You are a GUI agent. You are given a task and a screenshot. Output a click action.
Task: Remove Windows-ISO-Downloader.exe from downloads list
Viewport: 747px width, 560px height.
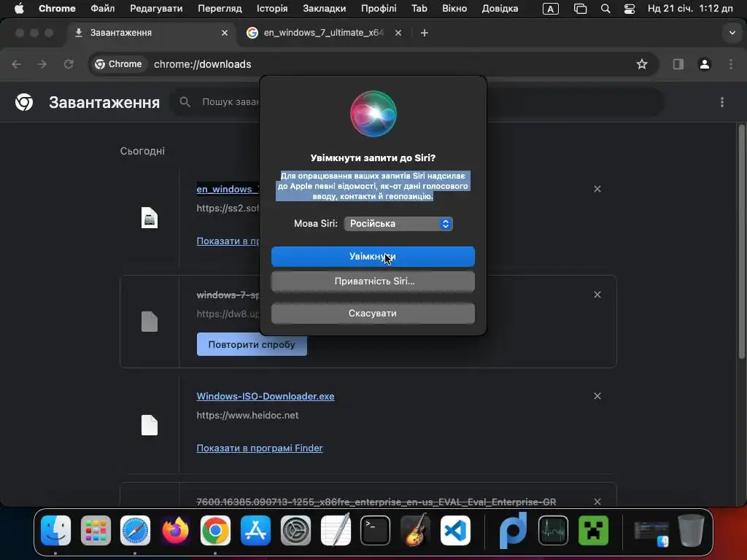point(597,396)
